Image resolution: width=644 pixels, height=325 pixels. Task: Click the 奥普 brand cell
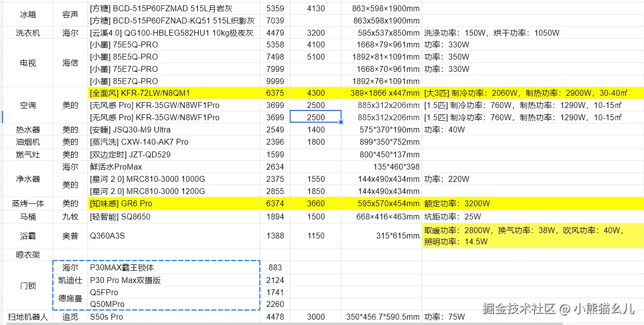point(70,236)
